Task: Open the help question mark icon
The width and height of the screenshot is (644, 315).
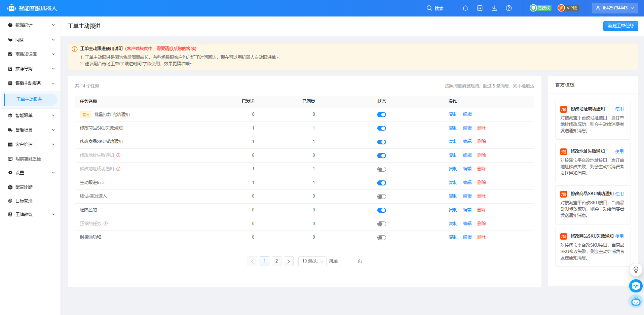Action: [509, 8]
